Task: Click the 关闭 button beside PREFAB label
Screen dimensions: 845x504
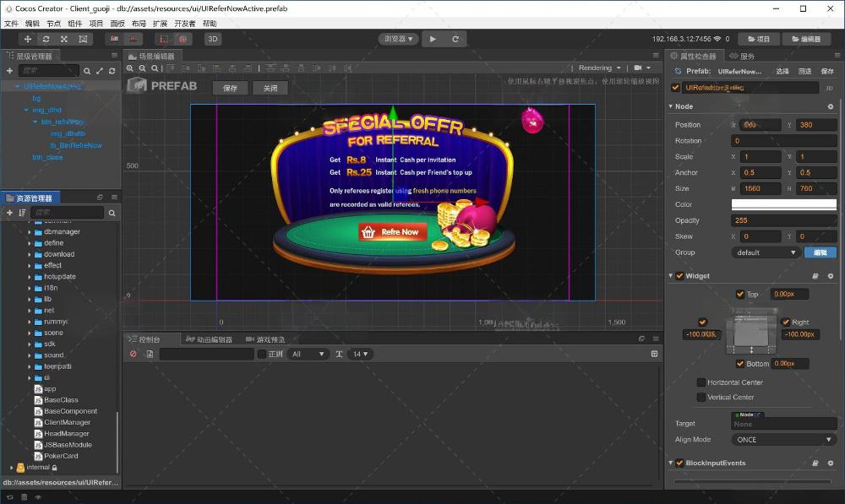Action: click(x=270, y=88)
